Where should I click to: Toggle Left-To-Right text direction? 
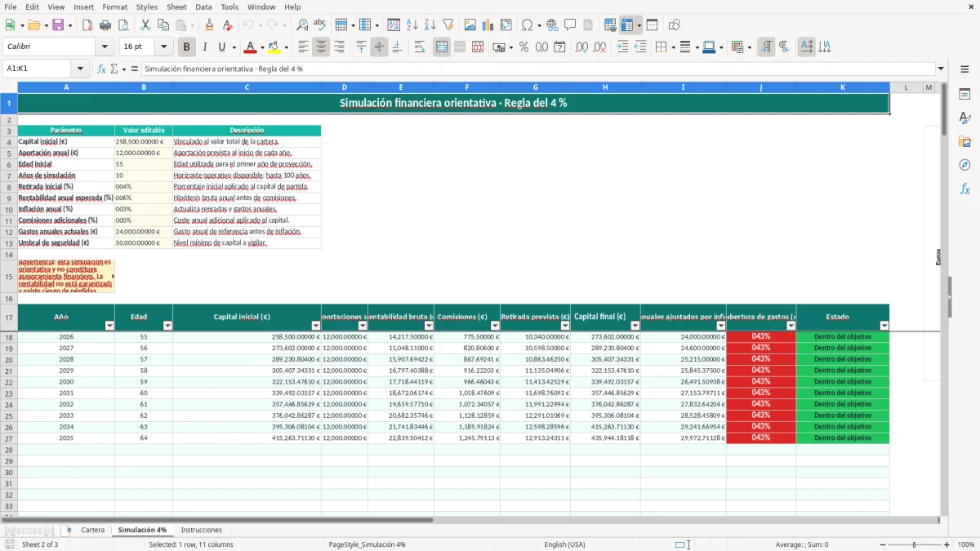(766, 47)
